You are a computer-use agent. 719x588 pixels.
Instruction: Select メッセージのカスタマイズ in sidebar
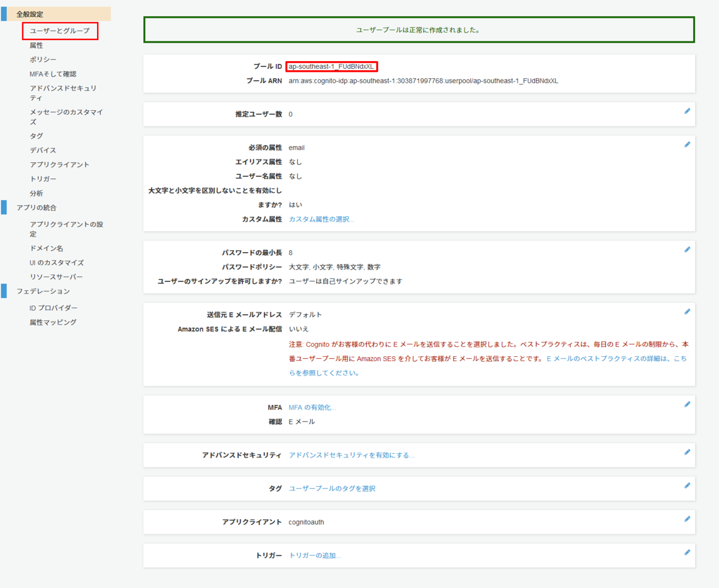click(67, 117)
